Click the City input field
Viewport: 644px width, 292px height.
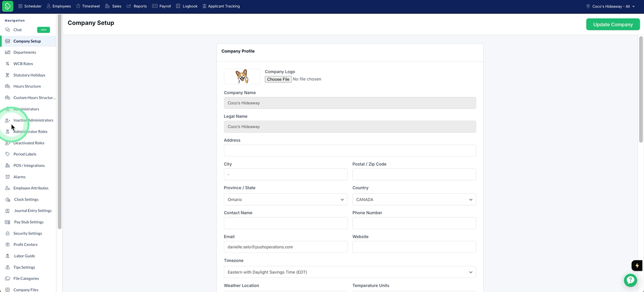[285, 174]
